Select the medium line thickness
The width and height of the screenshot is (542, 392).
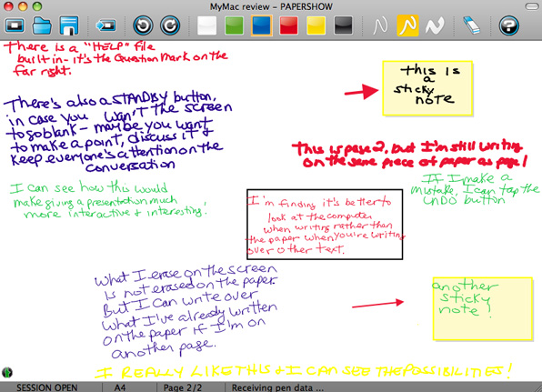point(407,25)
